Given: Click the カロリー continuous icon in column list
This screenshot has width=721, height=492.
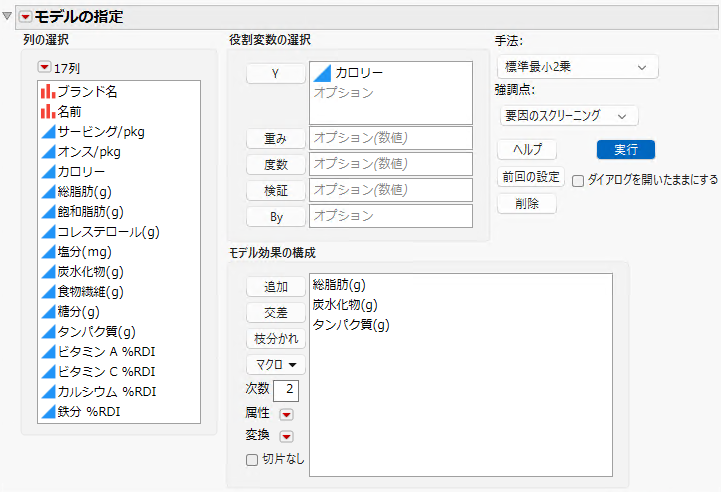Looking at the screenshot, I should click(x=48, y=172).
